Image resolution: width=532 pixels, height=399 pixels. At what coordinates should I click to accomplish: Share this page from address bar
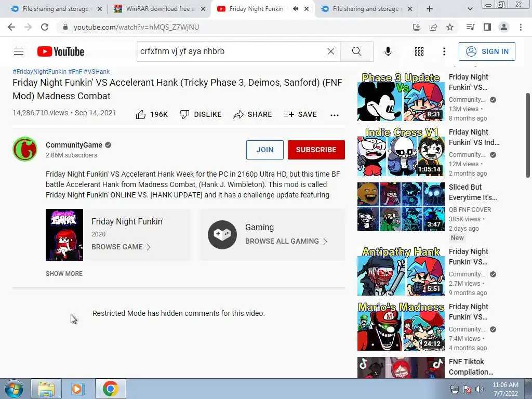pyautogui.click(x=433, y=27)
